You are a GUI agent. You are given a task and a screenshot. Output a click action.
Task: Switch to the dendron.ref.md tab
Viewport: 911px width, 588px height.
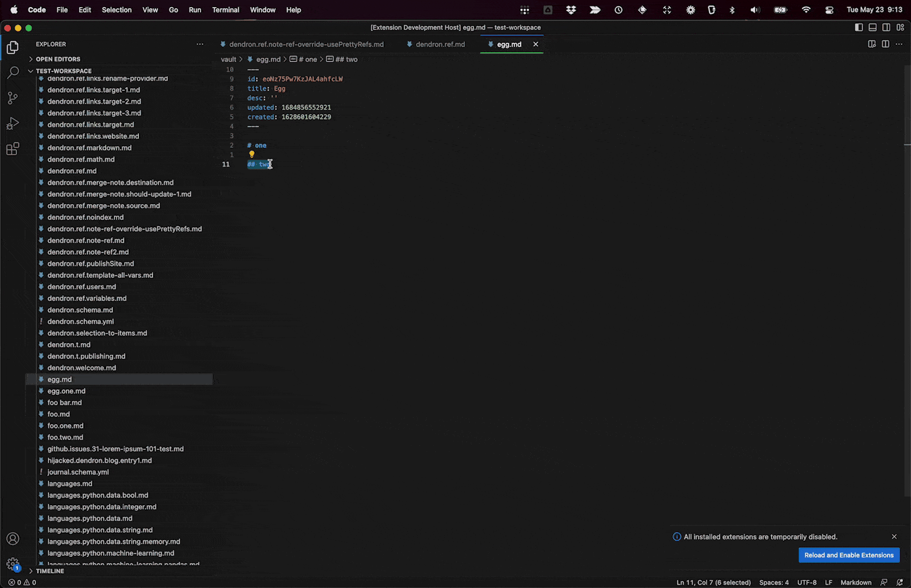click(440, 44)
